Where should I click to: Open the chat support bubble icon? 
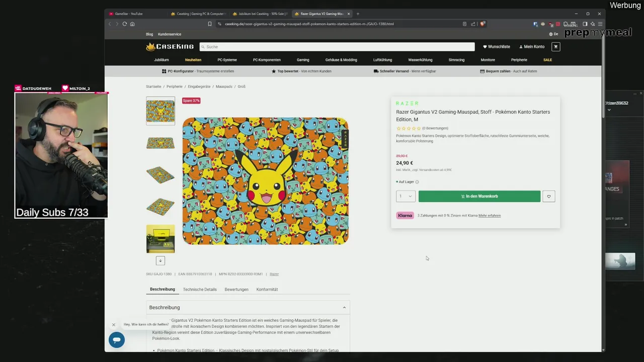click(x=117, y=340)
